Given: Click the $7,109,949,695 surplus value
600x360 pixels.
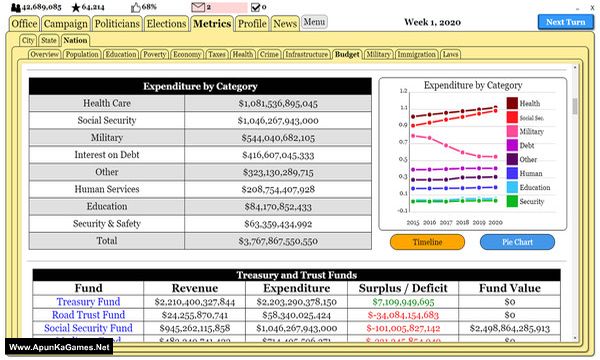Looking at the screenshot, I should click(403, 302).
